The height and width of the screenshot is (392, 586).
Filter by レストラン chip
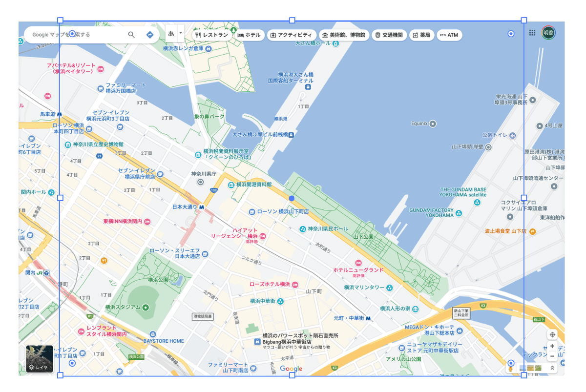211,35
